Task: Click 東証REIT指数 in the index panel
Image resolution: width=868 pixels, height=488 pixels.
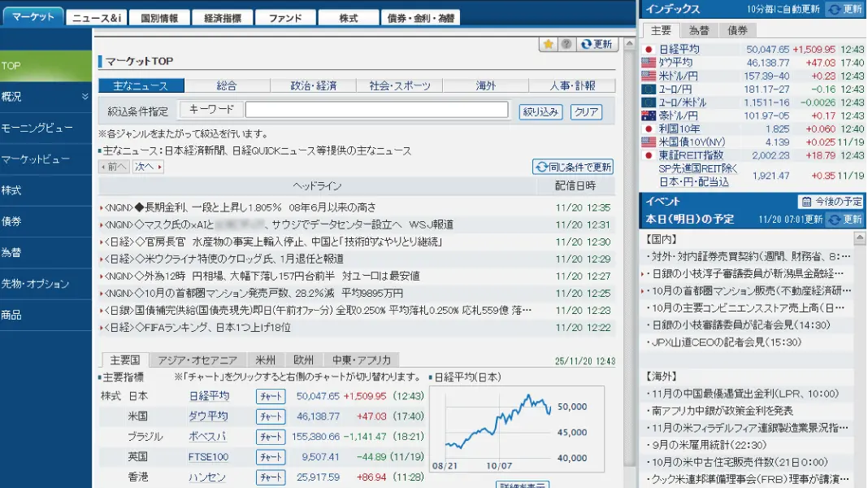Action: pos(691,155)
